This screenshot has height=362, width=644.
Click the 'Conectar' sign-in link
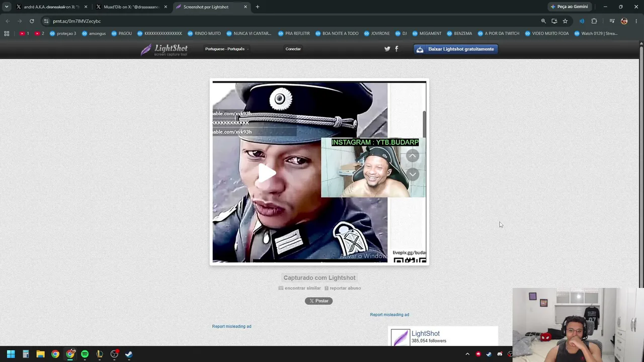tap(293, 49)
